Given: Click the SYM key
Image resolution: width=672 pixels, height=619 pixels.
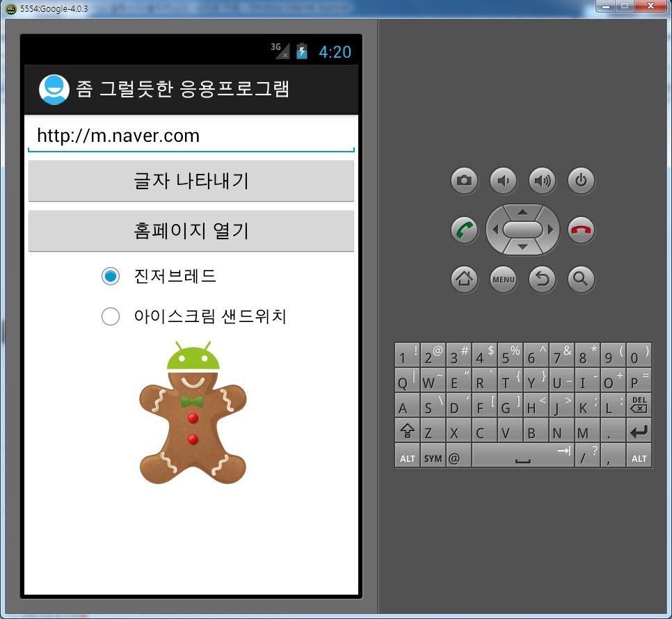Looking at the screenshot, I should coord(433,455).
